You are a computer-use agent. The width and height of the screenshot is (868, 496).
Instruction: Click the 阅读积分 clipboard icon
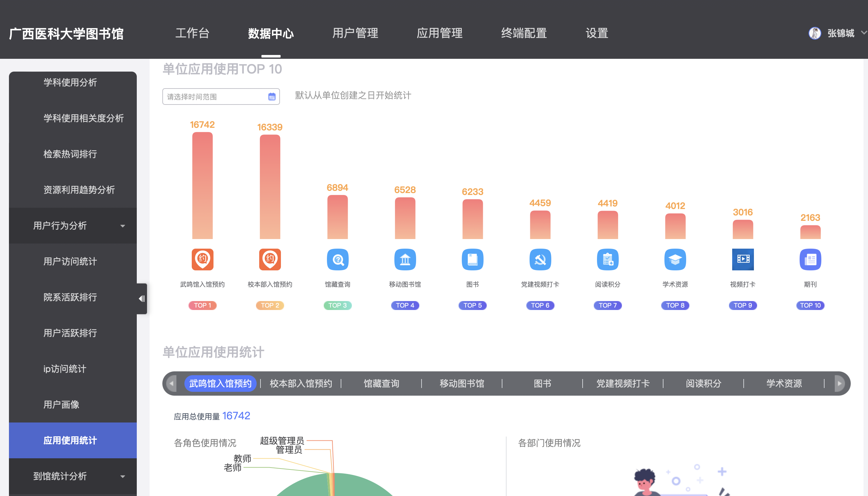(x=608, y=259)
